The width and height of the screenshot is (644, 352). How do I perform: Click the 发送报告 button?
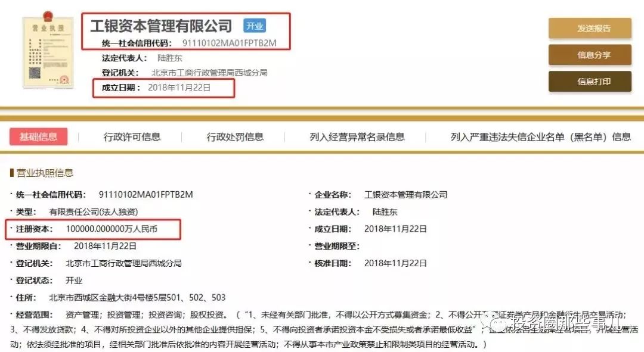590,29
